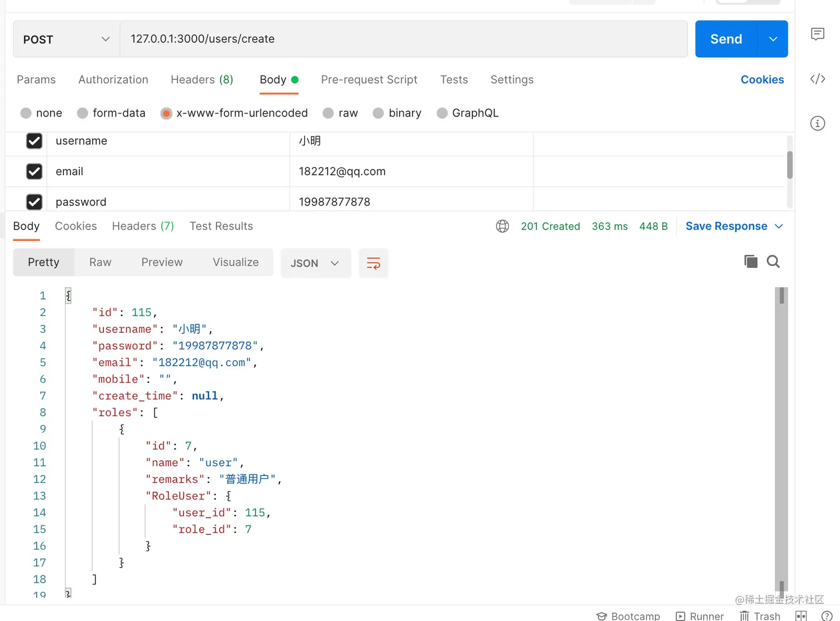Open Bootcamp from the status bar
840x621 pixels.
tap(628, 616)
